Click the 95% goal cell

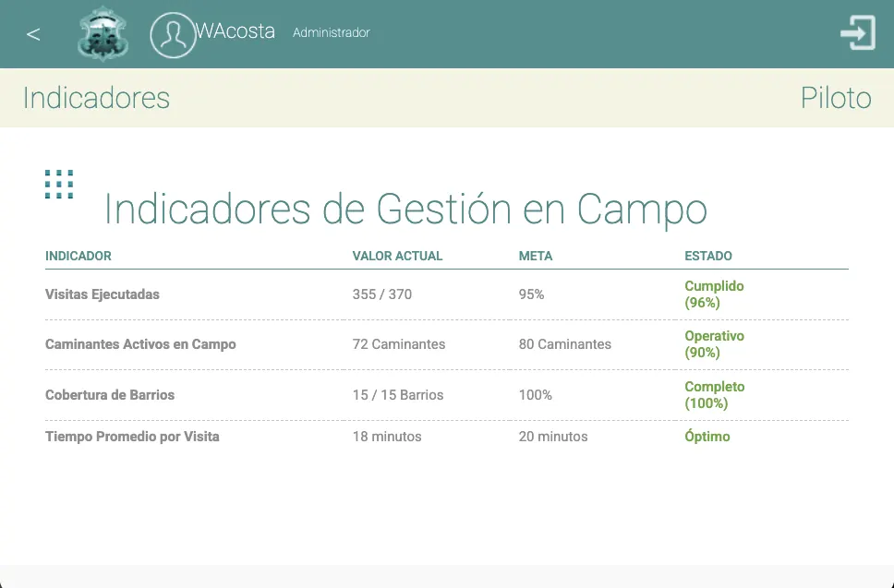pos(531,294)
